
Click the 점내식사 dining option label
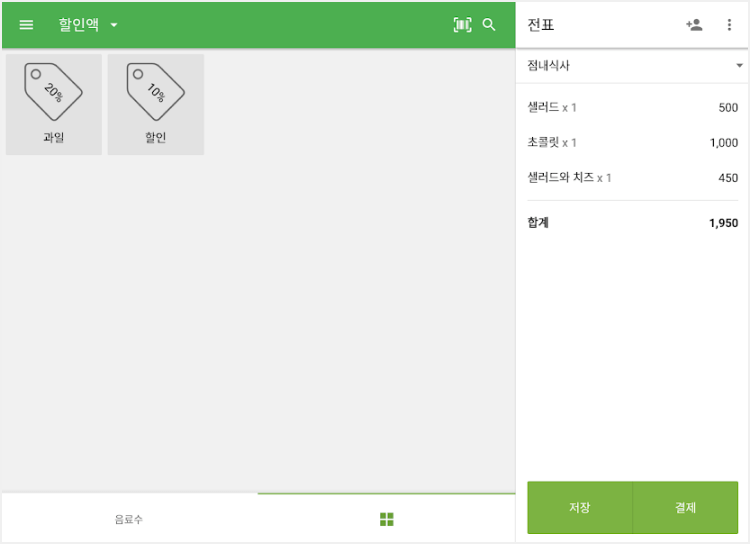coord(549,66)
